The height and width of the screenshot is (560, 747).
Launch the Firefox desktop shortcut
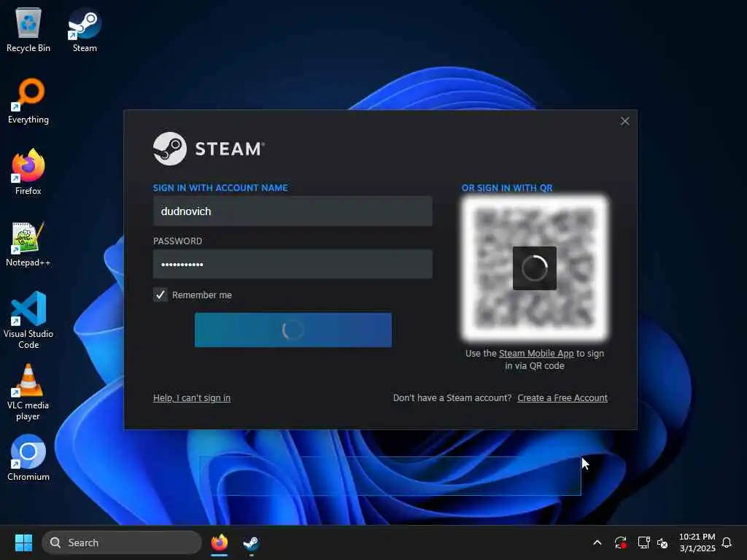(x=28, y=172)
